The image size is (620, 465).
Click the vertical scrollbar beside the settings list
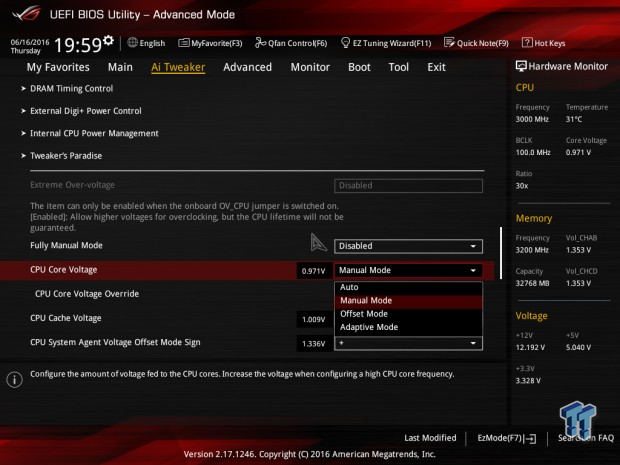coord(501,253)
